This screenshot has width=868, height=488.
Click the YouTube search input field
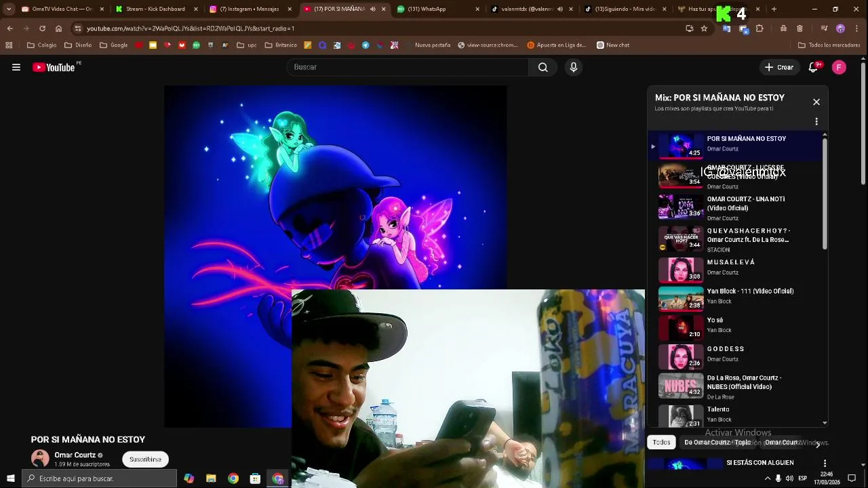(x=407, y=67)
